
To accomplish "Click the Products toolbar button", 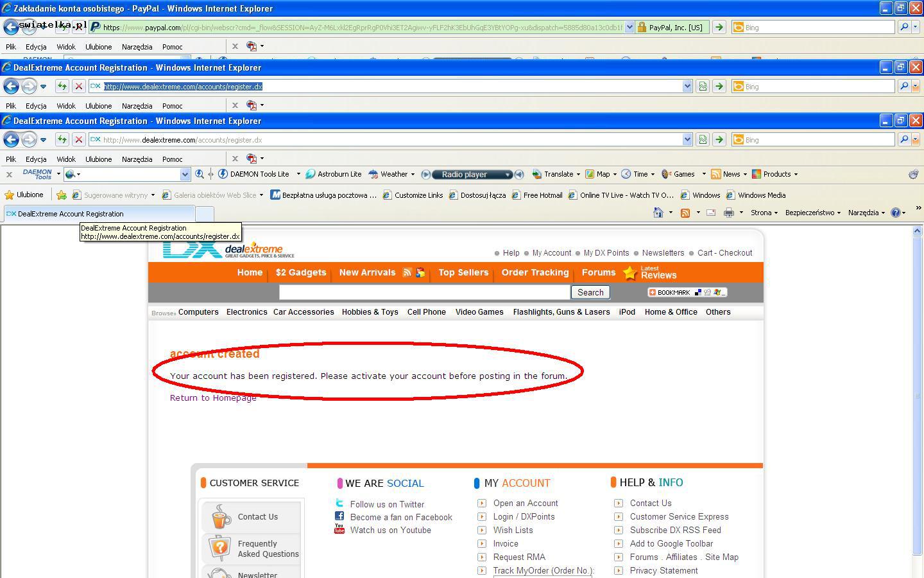I will [x=771, y=174].
